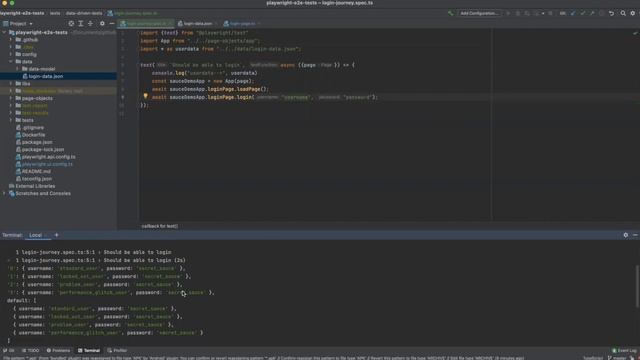Expand Scratches and Consoles node
This screenshot has height=360, width=640.
tap(4, 193)
